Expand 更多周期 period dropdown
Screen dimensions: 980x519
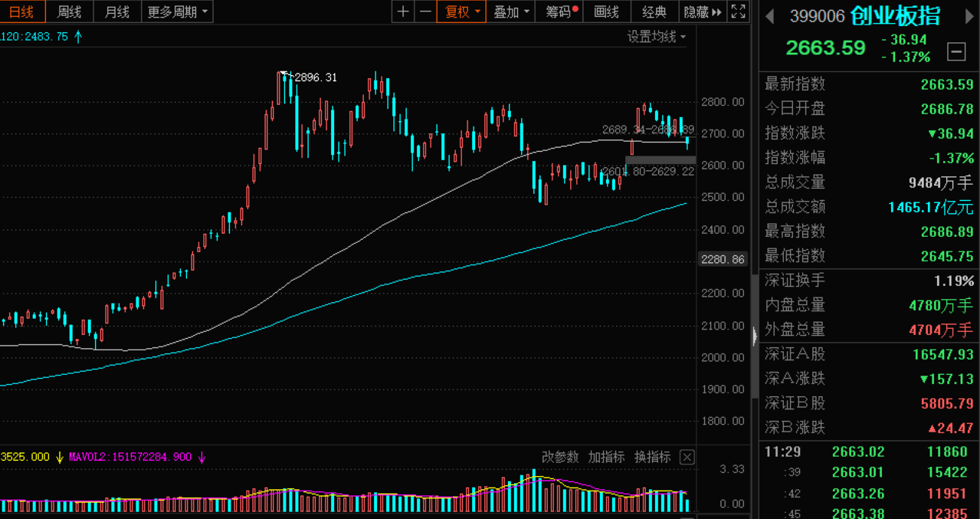pos(178,11)
